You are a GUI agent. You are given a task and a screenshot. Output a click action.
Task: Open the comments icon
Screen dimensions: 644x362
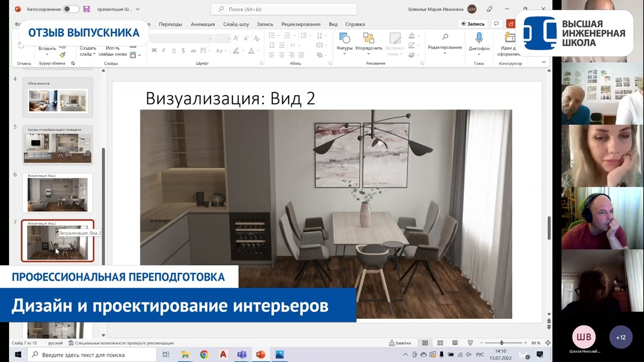(x=497, y=24)
